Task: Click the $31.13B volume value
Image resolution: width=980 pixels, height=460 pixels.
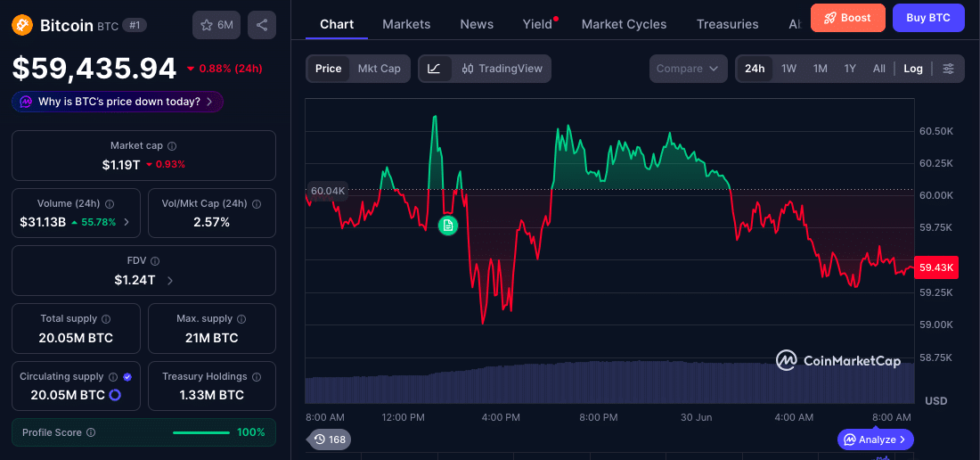Action: [x=43, y=222]
